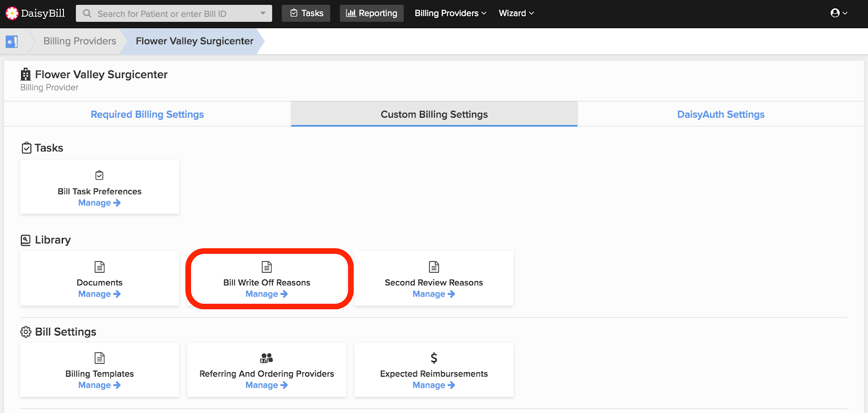Open the Tasks page from navbar
This screenshot has width=868, height=413.
pyautogui.click(x=307, y=13)
